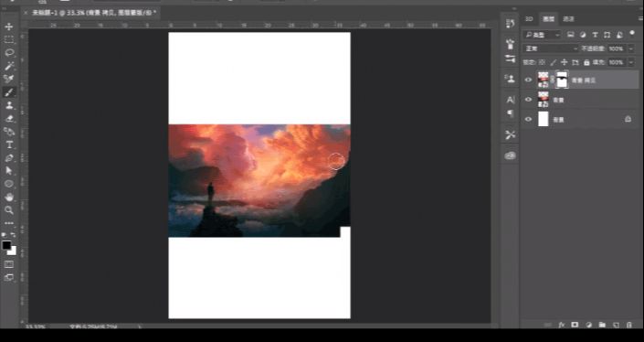Viewport: 644px width, 342px height.
Task: Select the Zoom magnifier tool
Action: pyautogui.click(x=8, y=210)
